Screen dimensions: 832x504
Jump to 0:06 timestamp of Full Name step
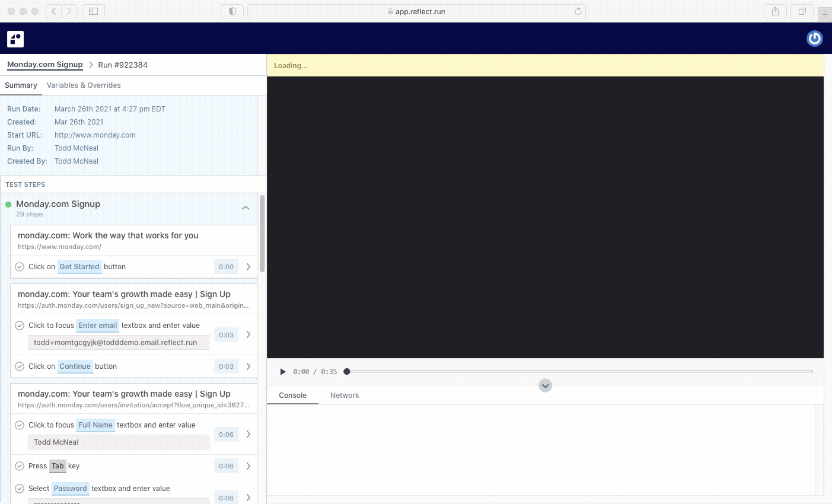tap(226, 435)
